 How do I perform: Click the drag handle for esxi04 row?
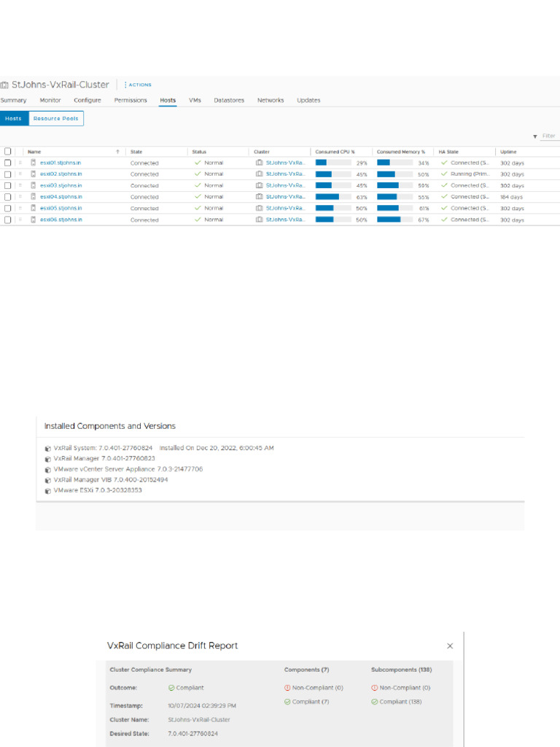20,197
